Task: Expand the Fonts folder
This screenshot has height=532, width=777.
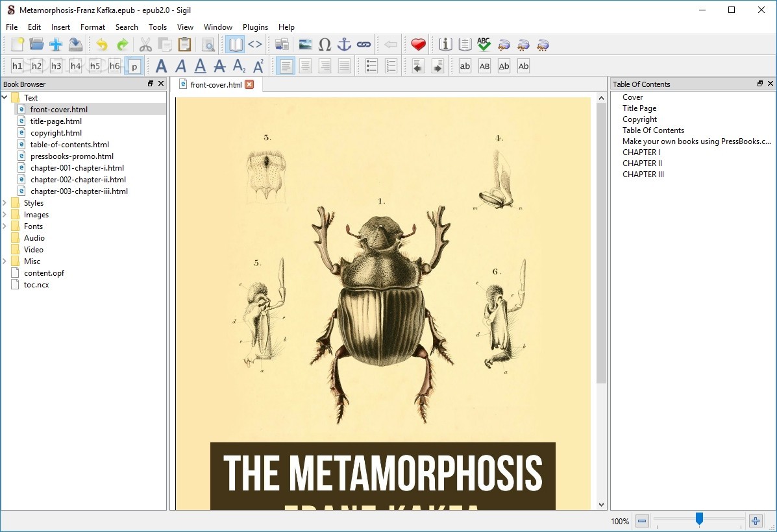Action: coord(5,226)
